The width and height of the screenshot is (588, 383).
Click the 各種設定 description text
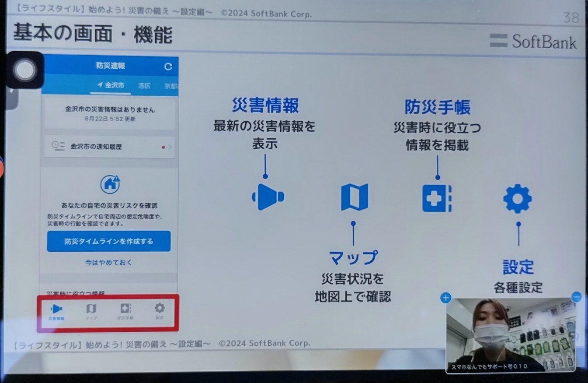[x=518, y=288]
